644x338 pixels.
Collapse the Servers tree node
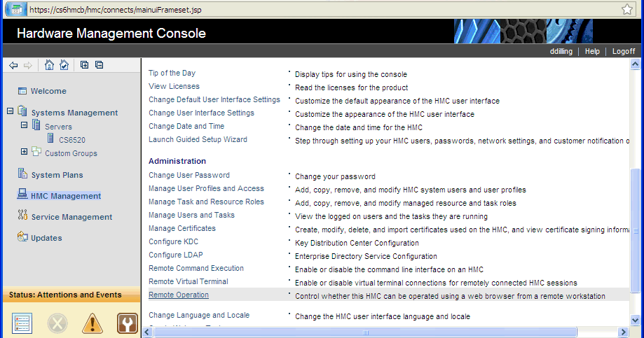25,125
